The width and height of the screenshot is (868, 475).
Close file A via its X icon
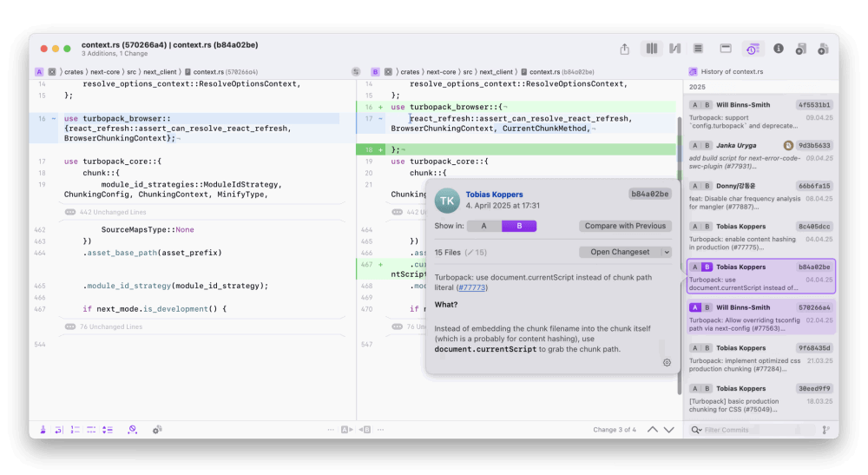click(52, 72)
